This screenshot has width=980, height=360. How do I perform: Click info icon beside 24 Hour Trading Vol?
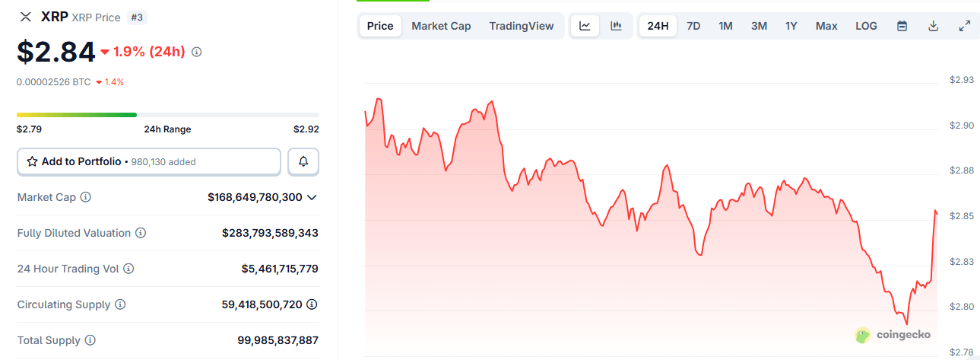[x=128, y=269]
